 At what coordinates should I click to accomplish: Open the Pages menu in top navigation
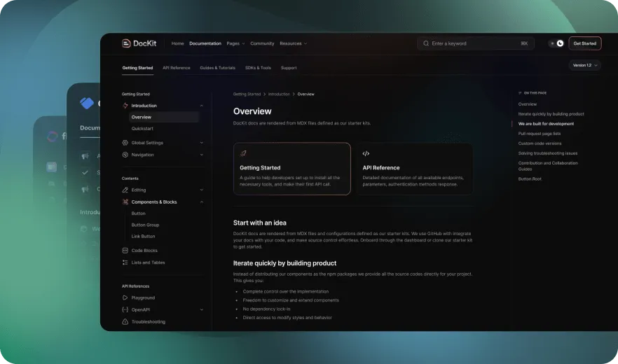[x=235, y=43]
